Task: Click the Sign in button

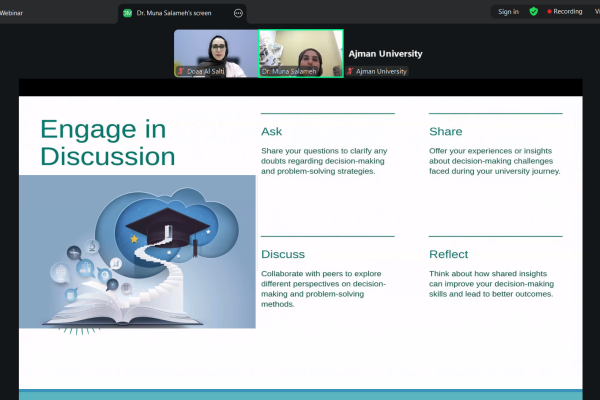Action: pyautogui.click(x=508, y=11)
